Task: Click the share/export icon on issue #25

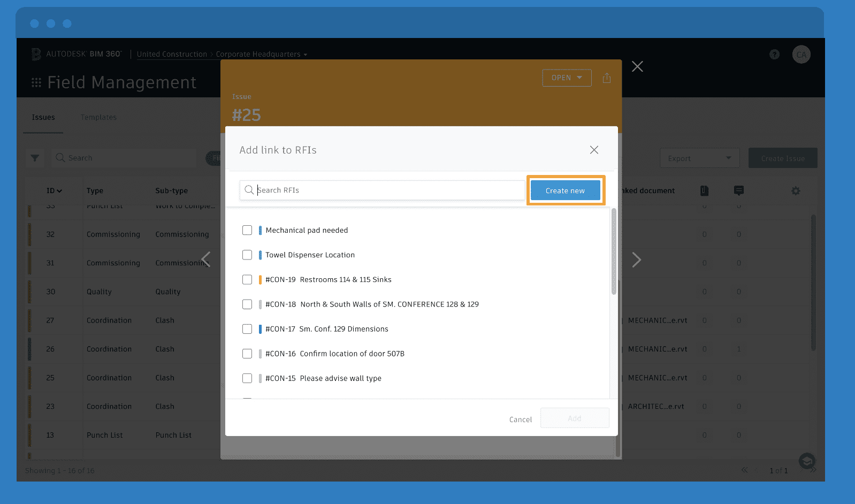Action: click(x=607, y=78)
